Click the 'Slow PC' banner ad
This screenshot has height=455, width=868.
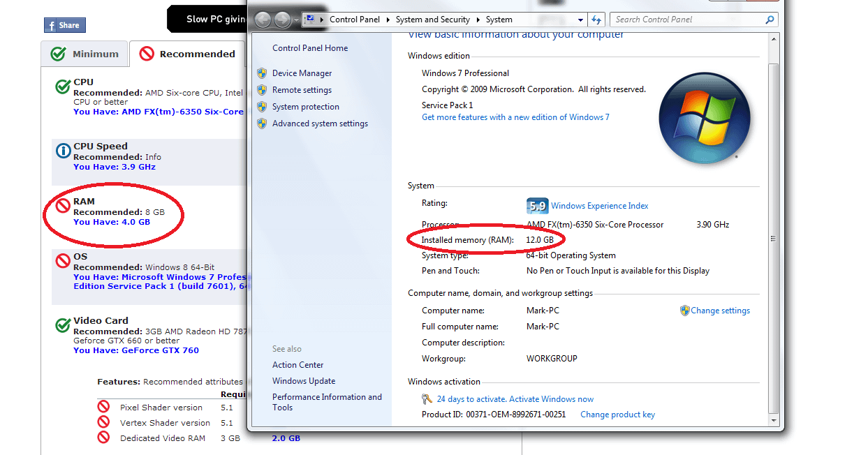[x=207, y=19]
